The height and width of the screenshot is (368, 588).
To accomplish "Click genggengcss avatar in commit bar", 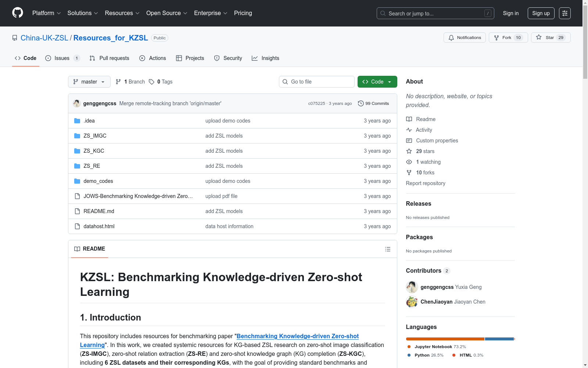I will tap(77, 103).
